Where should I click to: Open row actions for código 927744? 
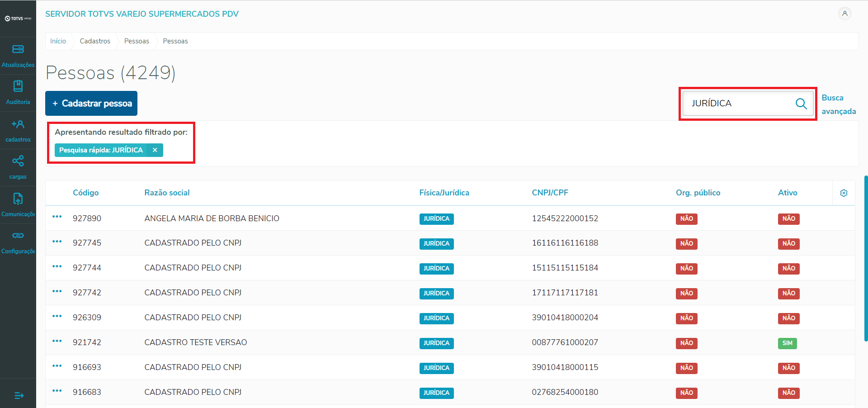pyautogui.click(x=57, y=266)
